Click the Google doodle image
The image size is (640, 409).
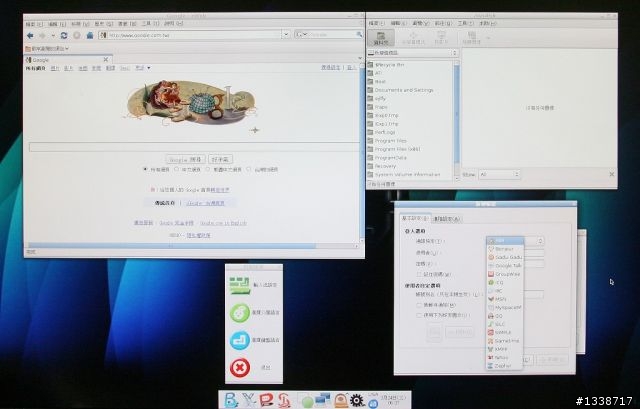(191, 102)
